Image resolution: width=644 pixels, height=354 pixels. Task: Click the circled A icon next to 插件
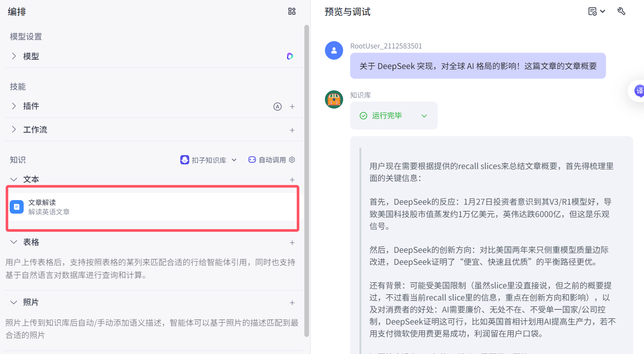pos(278,106)
